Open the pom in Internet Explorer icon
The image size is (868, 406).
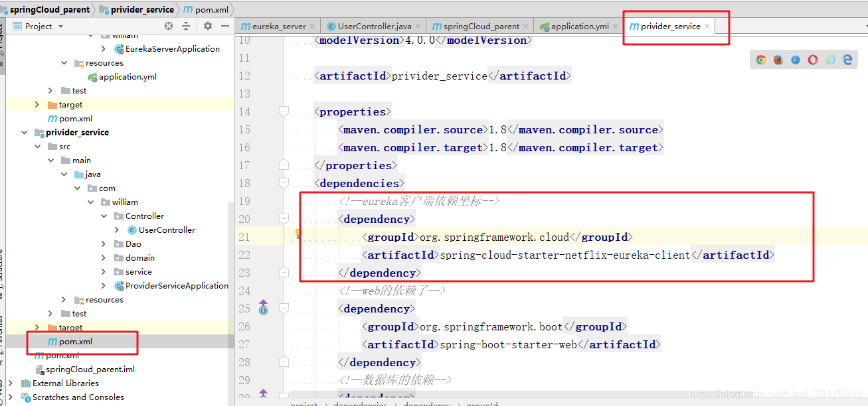[x=830, y=60]
